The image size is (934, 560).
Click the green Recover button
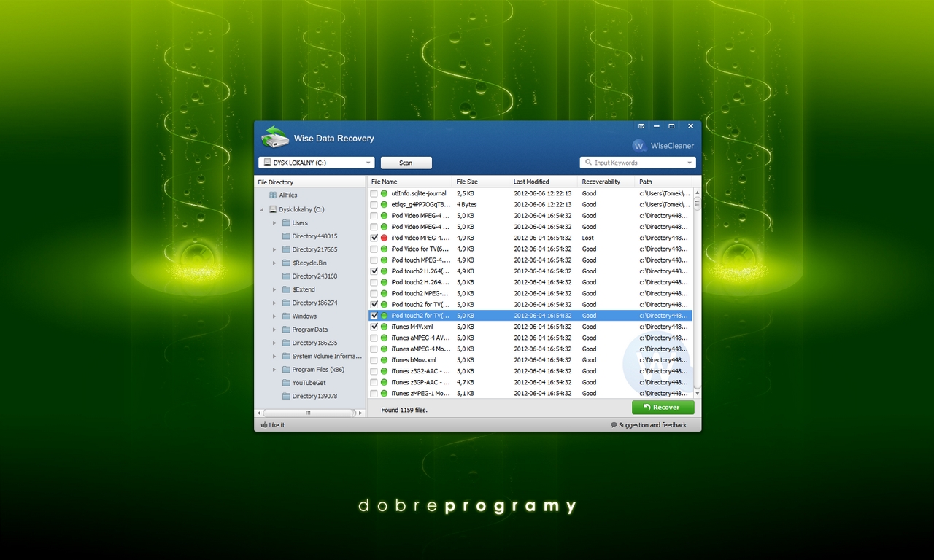point(663,408)
